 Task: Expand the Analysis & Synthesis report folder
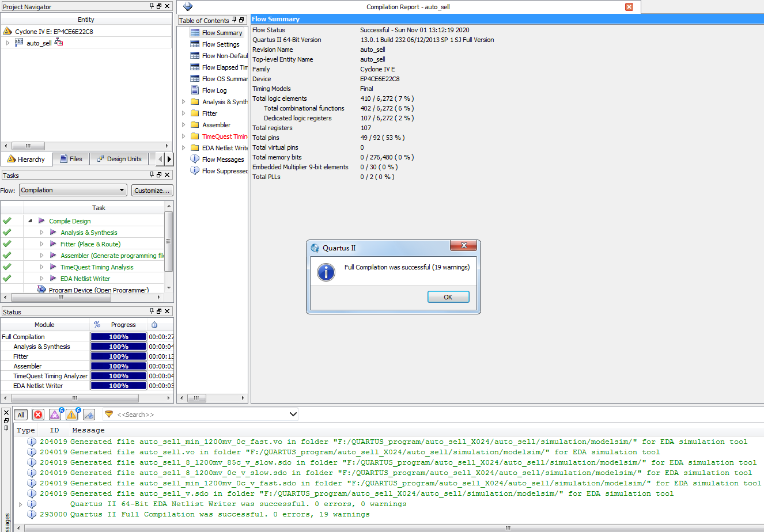coord(184,102)
